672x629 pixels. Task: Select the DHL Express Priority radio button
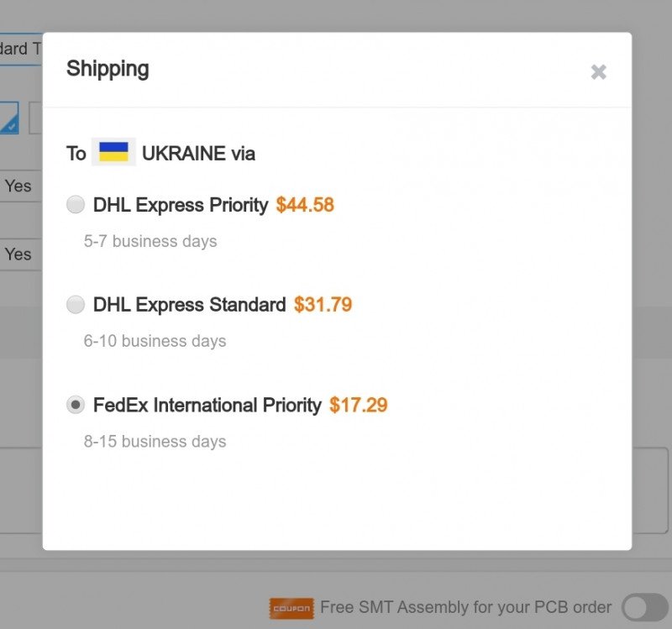(x=76, y=204)
